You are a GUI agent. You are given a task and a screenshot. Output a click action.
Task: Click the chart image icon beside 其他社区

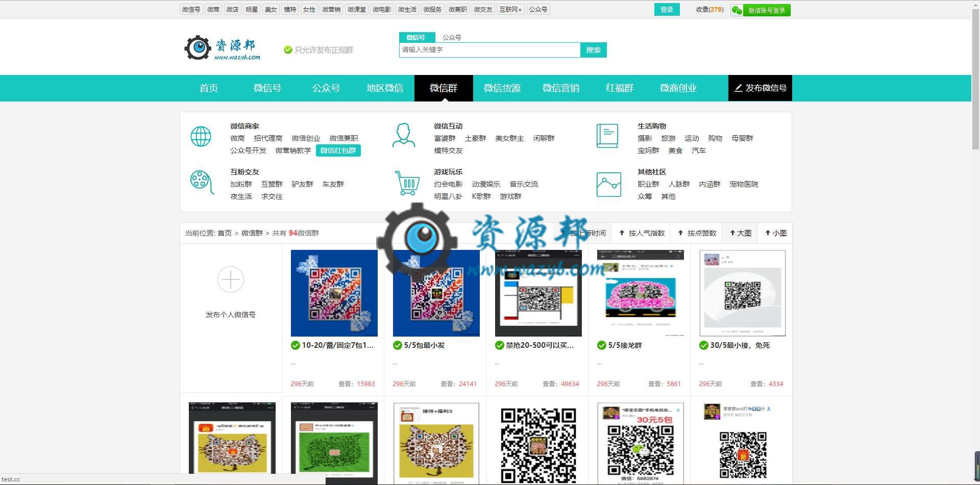click(x=608, y=185)
